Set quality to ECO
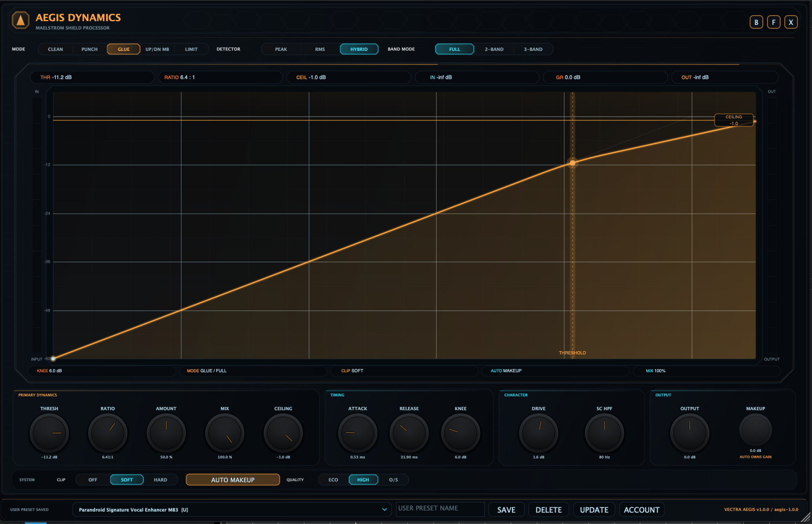The height and width of the screenshot is (524, 812). 333,480
